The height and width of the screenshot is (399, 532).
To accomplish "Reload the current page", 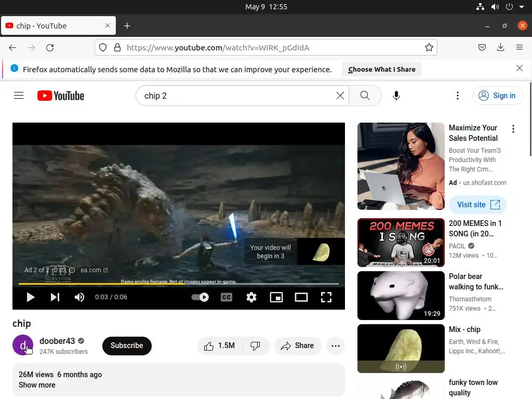I will (x=50, y=47).
